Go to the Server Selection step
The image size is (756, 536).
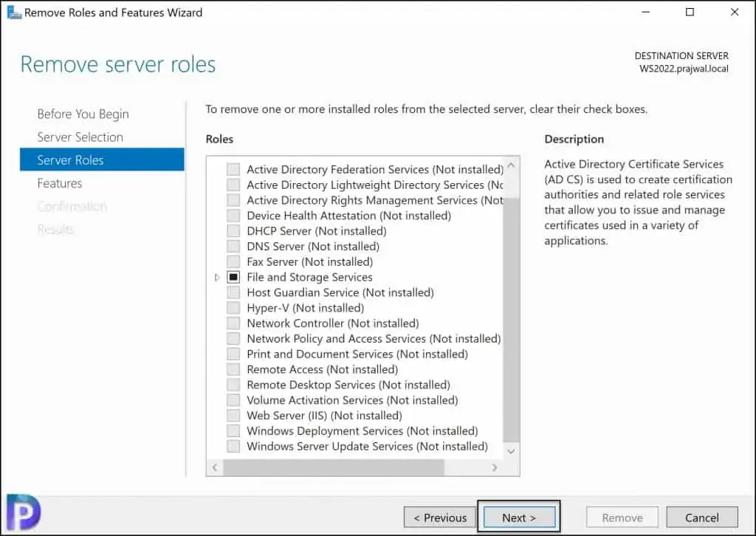[x=80, y=137]
